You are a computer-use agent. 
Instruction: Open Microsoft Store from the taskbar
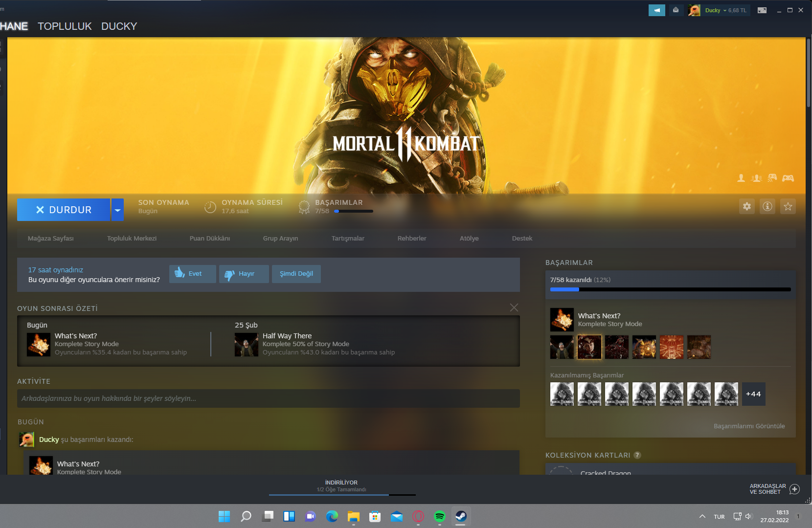pyautogui.click(x=375, y=516)
